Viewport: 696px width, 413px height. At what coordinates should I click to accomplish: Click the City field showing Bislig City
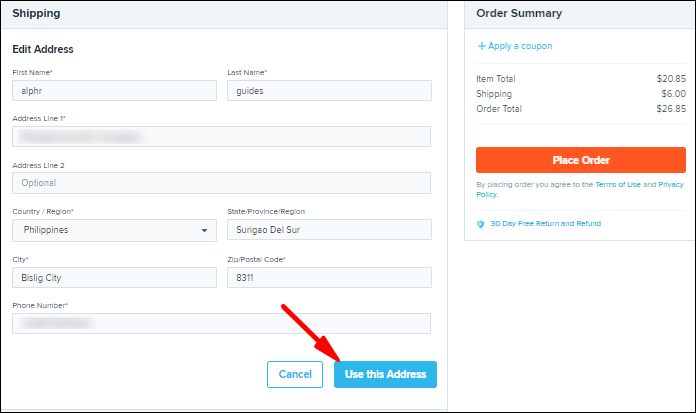[x=115, y=277]
